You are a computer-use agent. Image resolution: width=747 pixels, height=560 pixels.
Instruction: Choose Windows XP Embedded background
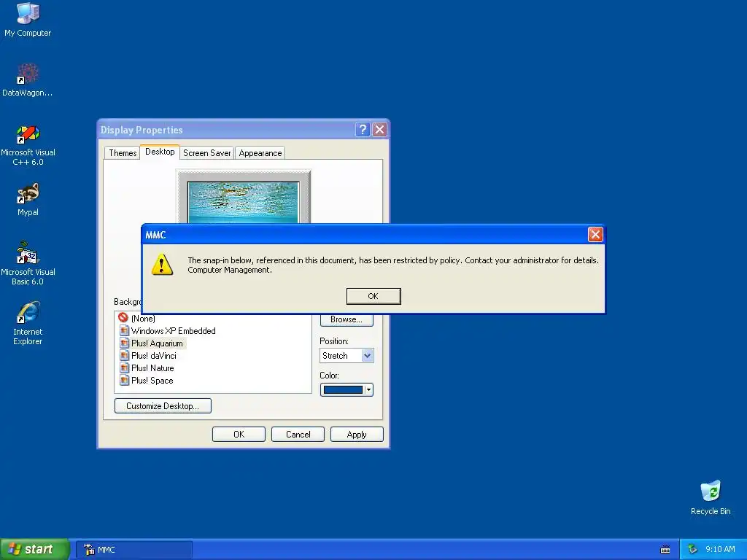tap(167, 330)
